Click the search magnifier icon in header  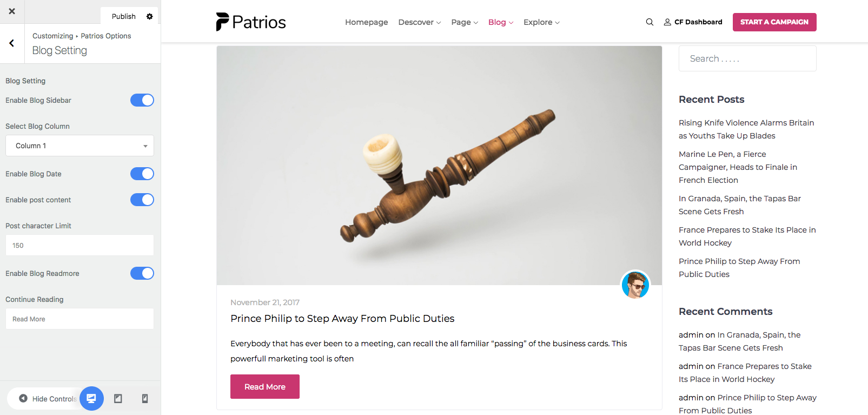coord(650,22)
